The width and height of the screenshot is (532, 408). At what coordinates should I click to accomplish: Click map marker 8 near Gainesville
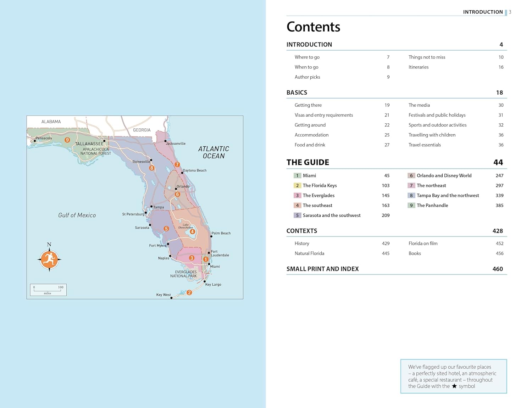point(152,168)
